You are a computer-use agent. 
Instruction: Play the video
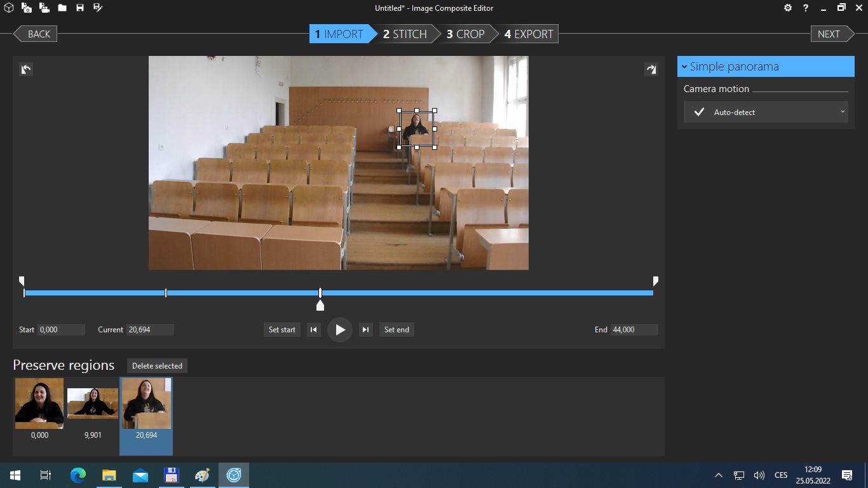point(340,330)
